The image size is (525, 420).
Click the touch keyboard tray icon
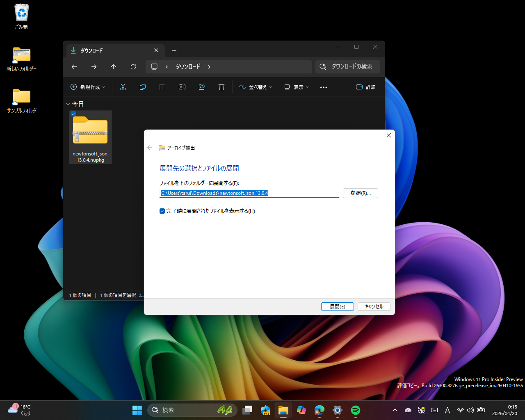coord(434,410)
